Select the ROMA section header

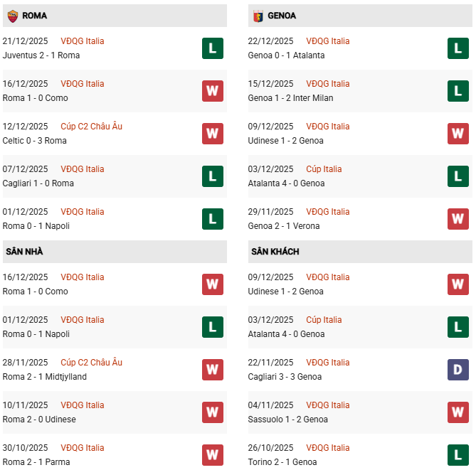pyautogui.click(x=35, y=16)
